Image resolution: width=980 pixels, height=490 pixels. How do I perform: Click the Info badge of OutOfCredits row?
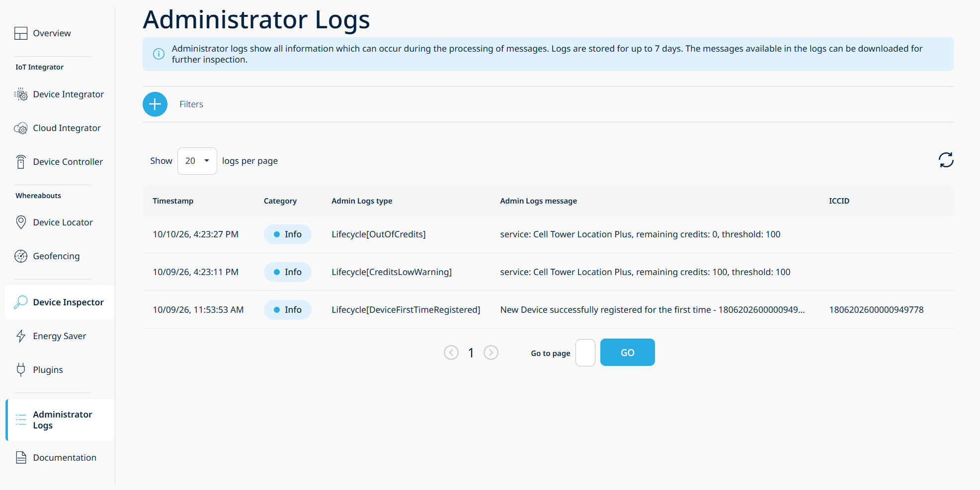click(x=288, y=234)
